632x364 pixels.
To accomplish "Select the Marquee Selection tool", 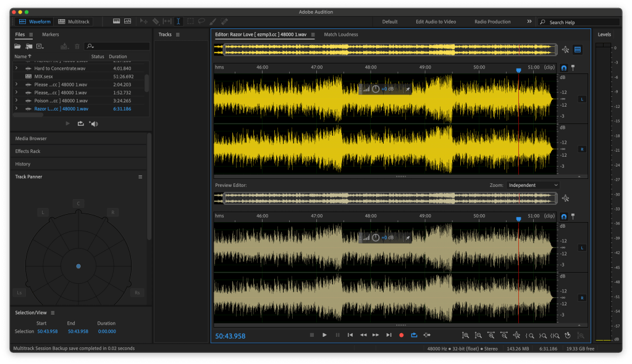I will (x=190, y=20).
